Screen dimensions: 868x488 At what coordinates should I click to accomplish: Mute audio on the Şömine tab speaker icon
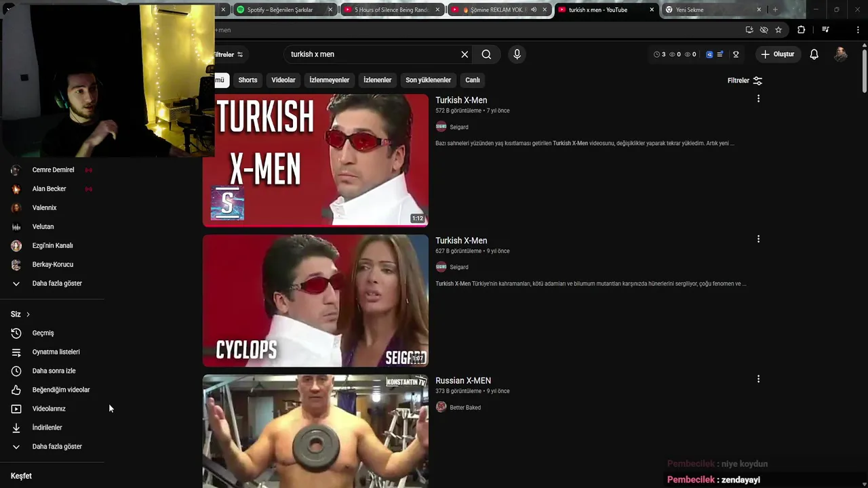533,10
